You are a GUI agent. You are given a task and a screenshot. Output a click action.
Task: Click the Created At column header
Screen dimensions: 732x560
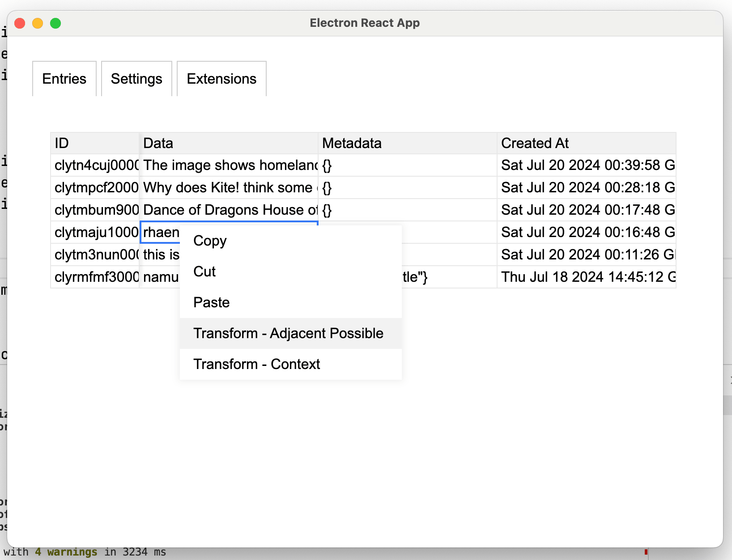point(586,143)
